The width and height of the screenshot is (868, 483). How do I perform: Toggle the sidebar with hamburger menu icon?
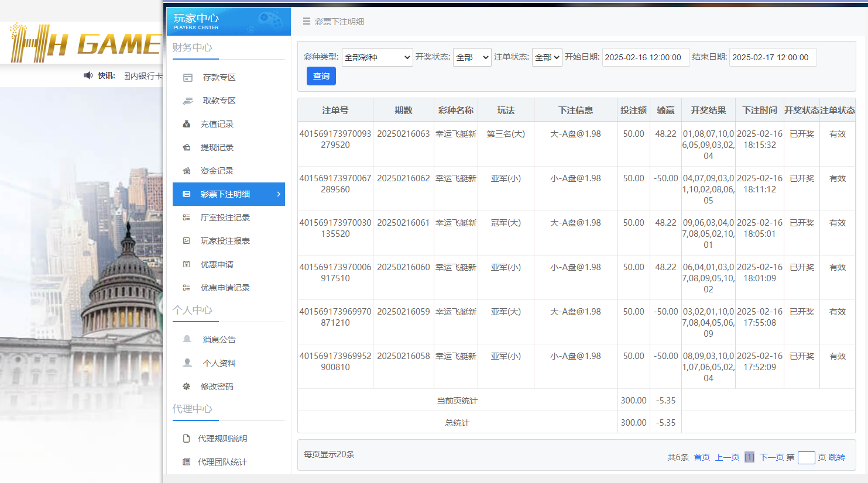(306, 21)
